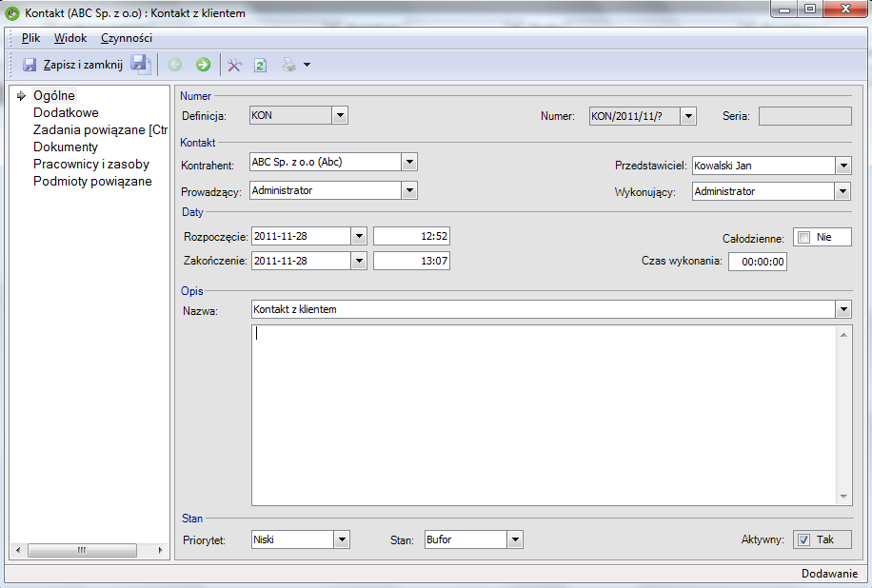Click the printer icon in toolbar
This screenshot has height=588, width=872.
pyautogui.click(x=289, y=65)
